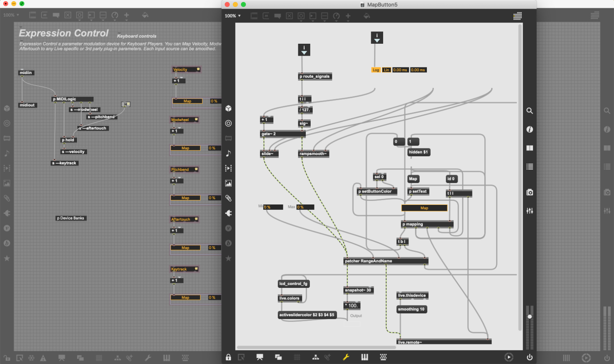614x364 pixels.
Task: Open the inspector info icon in right sidebar
Action: [529, 129]
